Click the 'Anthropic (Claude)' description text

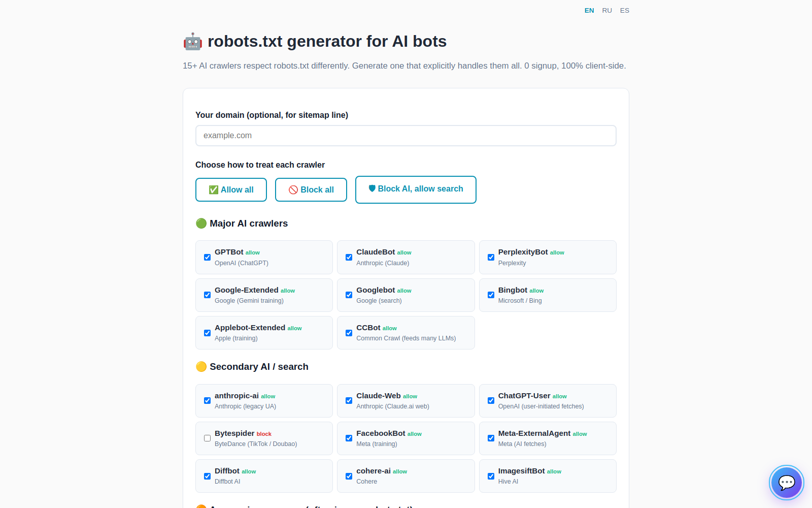click(x=383, y=263)
